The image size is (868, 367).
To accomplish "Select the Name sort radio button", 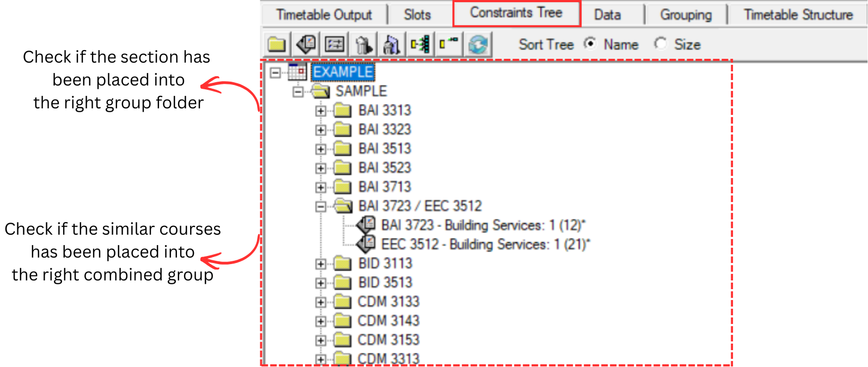I will tap(590, 44).
